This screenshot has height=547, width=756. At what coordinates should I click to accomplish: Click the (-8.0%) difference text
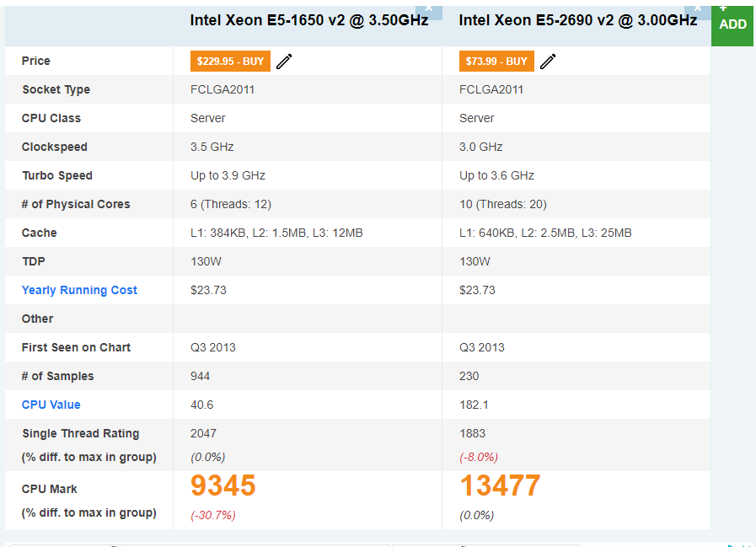pos(478,457)
